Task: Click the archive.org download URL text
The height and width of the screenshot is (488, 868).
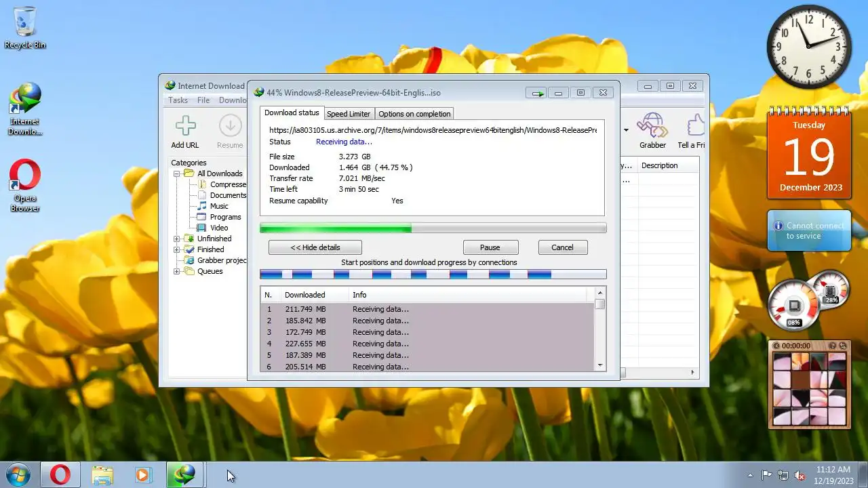Action: (433, 129)
